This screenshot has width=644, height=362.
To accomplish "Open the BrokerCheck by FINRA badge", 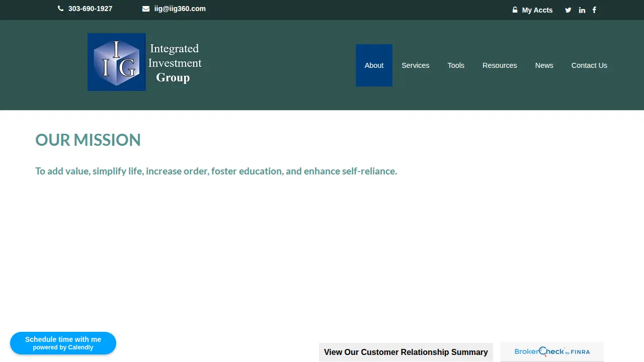I will (x=552, y=351).
